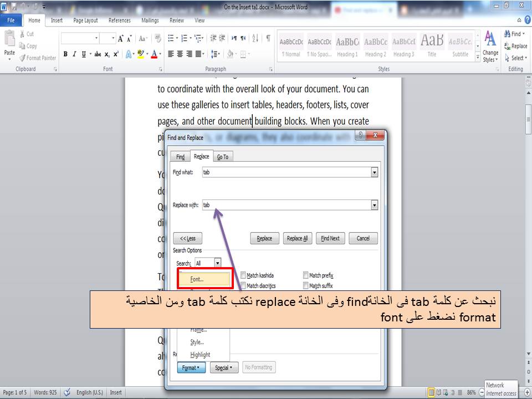The height and width of the screenshot is (399, 532).
Task: Click the Shrink Font icon
Action: coord(129,38)
